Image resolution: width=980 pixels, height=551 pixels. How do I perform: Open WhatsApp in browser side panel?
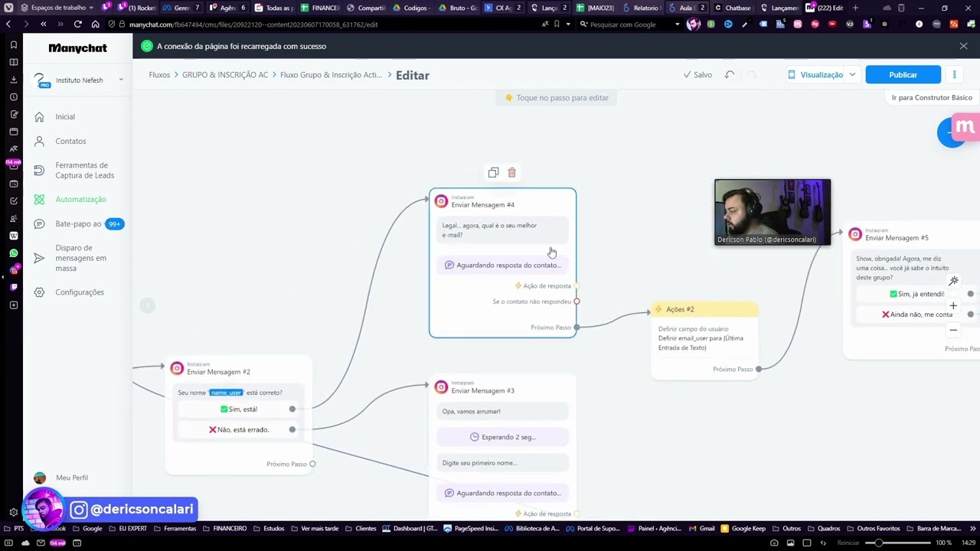[13, 253]
